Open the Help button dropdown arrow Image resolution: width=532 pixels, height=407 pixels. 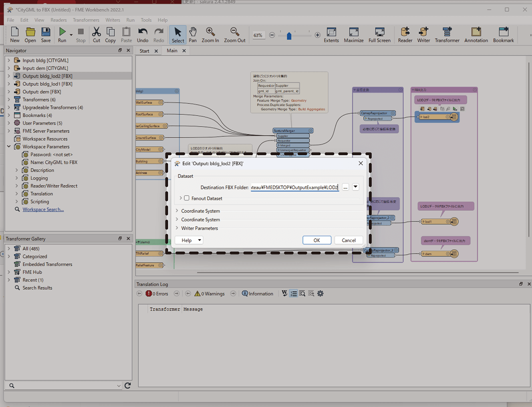coord(199,240)
